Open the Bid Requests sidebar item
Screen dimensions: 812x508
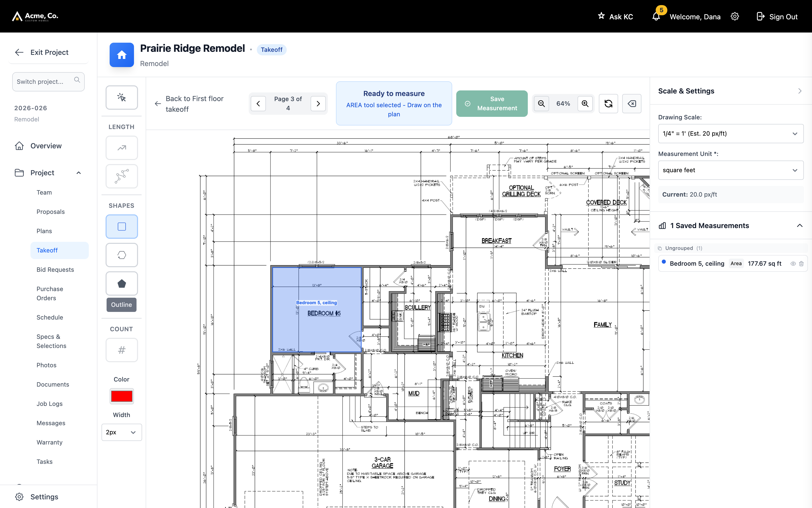point(55,270)
